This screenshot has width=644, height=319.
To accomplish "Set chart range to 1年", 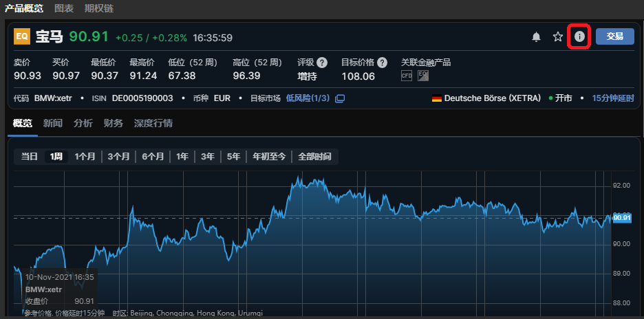I will click(182, 157).
